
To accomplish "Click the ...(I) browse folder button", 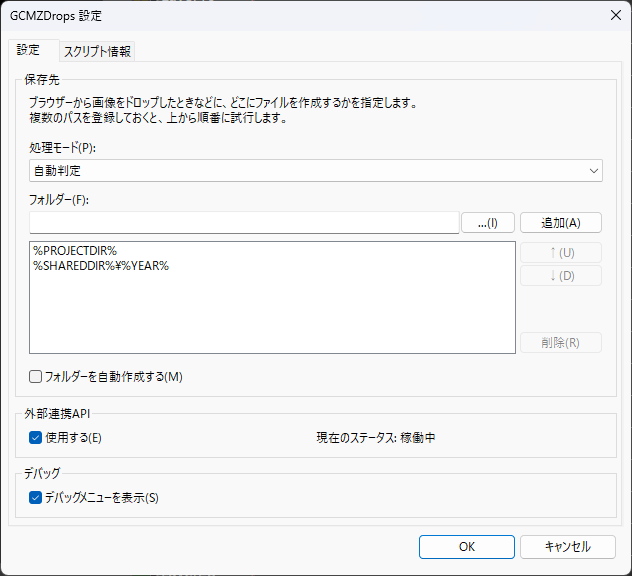I will point(488,223).
